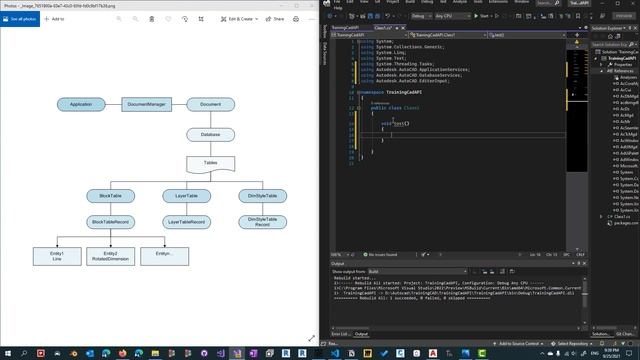Click Add to Source Control
Viewport: 640px width, 360px height.
[518, 344]
